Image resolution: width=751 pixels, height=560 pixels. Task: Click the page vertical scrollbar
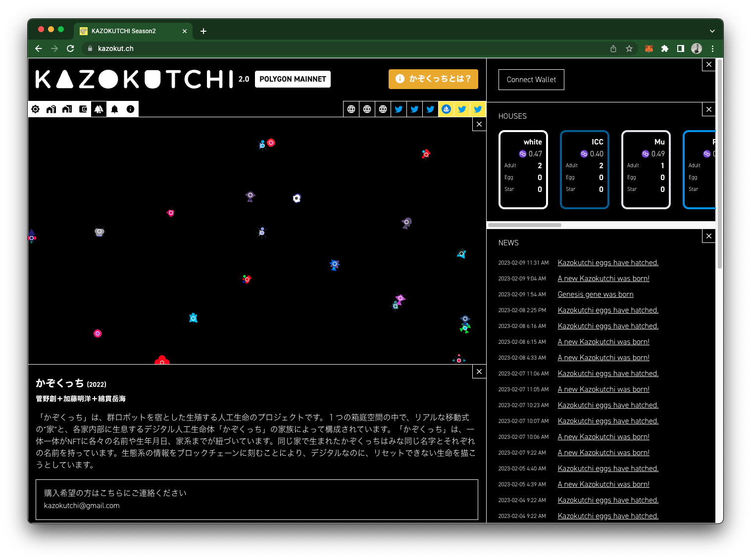[x=720, y=163]
